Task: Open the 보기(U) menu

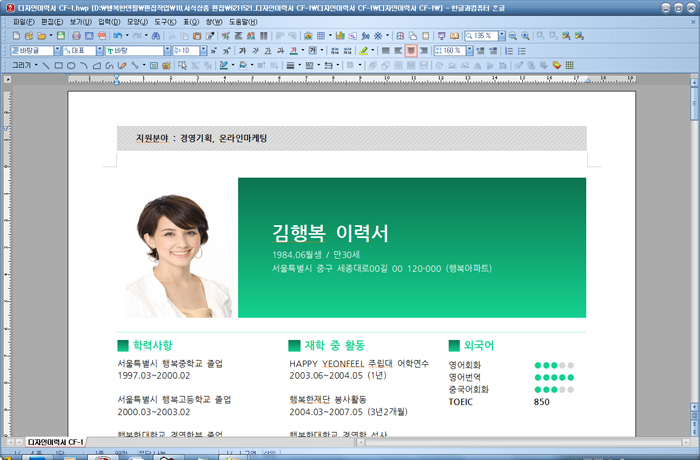Action: pyautogui.click(x=81, y=22)
